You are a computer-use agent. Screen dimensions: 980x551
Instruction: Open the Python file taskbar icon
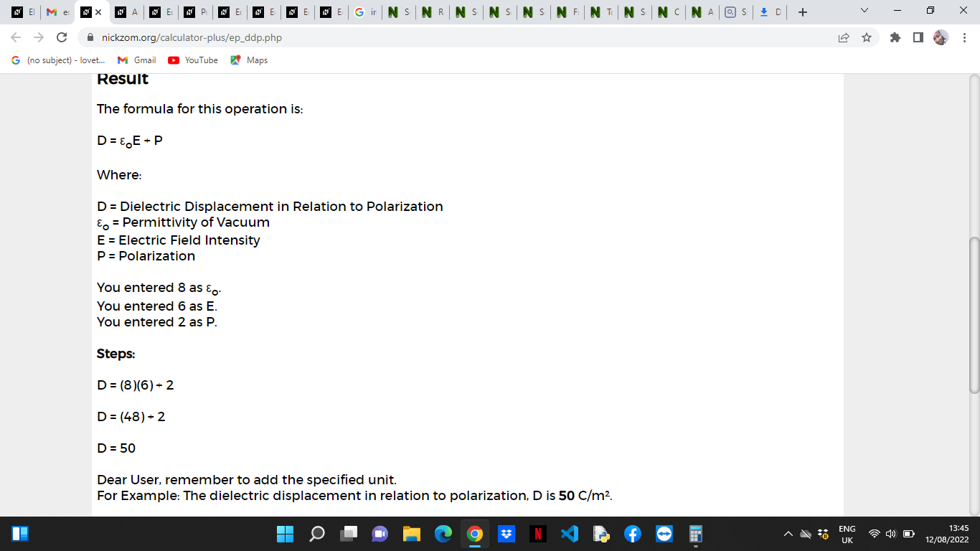click(x=600, y=534)
